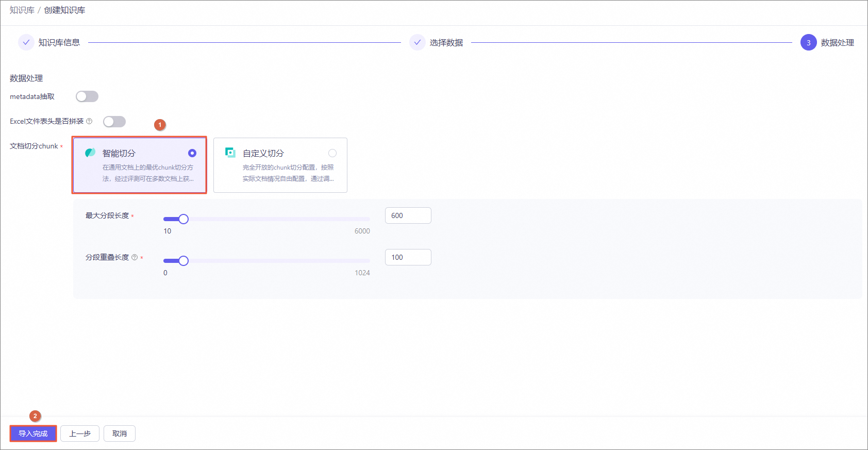Click the 知识库信息 step checkmark icon
This screenshot has width=868, height=450.
click(x=26, y=42)
